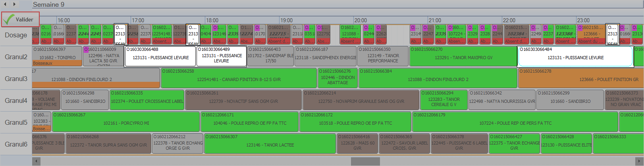644x166 pixels.
Task: Select 102446 - DINDON ABATTAGE block
Action: (337, 78)
